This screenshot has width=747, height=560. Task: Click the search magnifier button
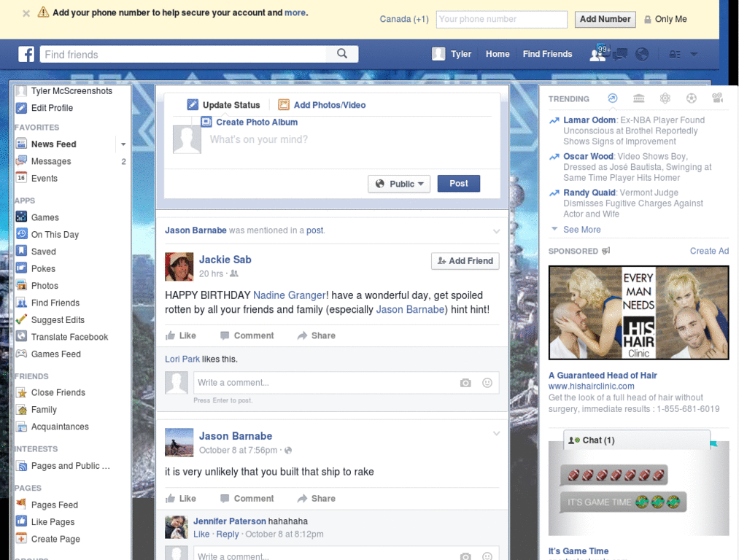pyautogui.click(x=342, y=54)
